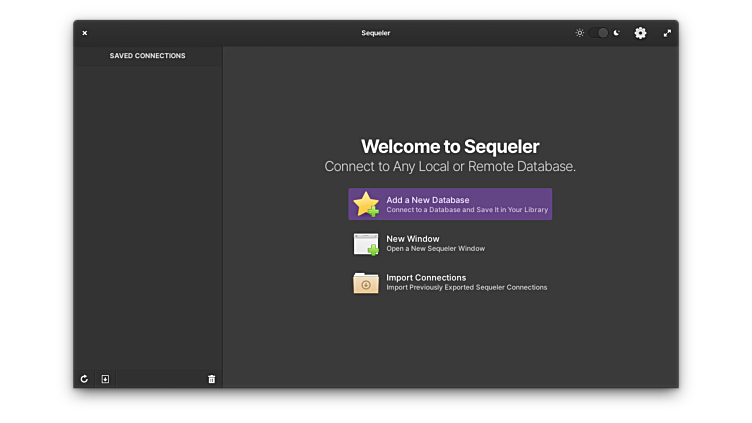The height and width of the screenshot is (423, 752).
Task: Click the moon dark-mode icon
Action: tap(617, 33)
